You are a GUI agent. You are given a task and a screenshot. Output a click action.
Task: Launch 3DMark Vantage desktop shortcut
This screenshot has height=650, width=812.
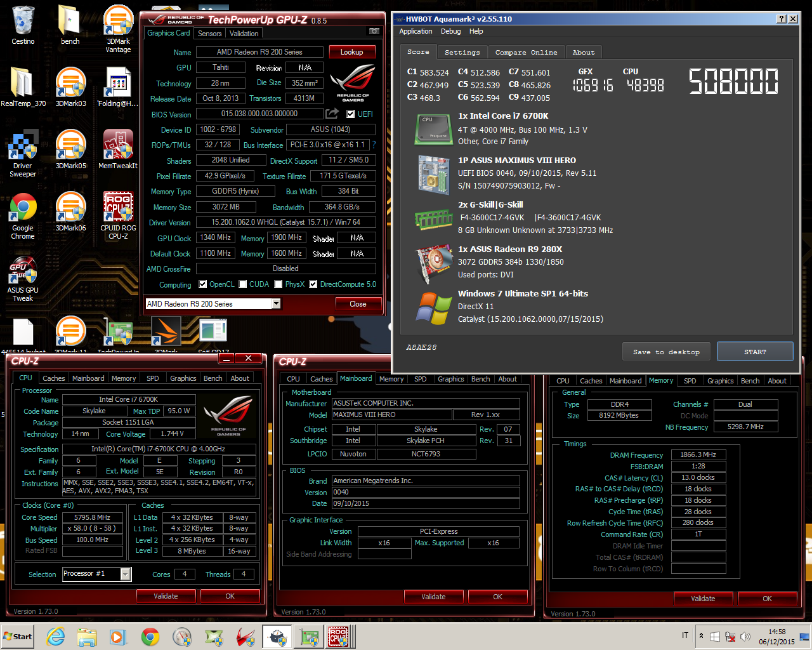click(x=118, y=29)
